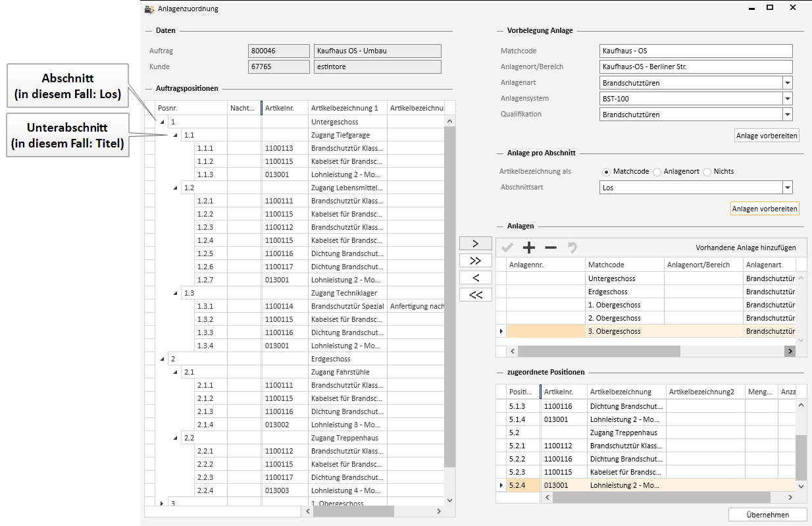This screenshot has height=526, width=812.
Task: Unassign selected position with single left arrow
Action: pyautogui.click(x=476, y=278)
